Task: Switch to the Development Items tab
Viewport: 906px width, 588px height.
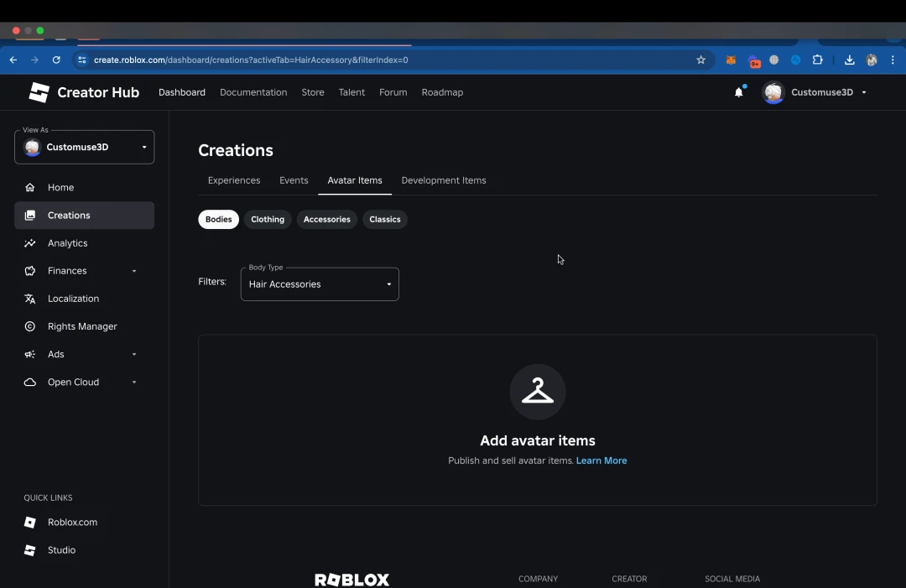Action: 444,180
